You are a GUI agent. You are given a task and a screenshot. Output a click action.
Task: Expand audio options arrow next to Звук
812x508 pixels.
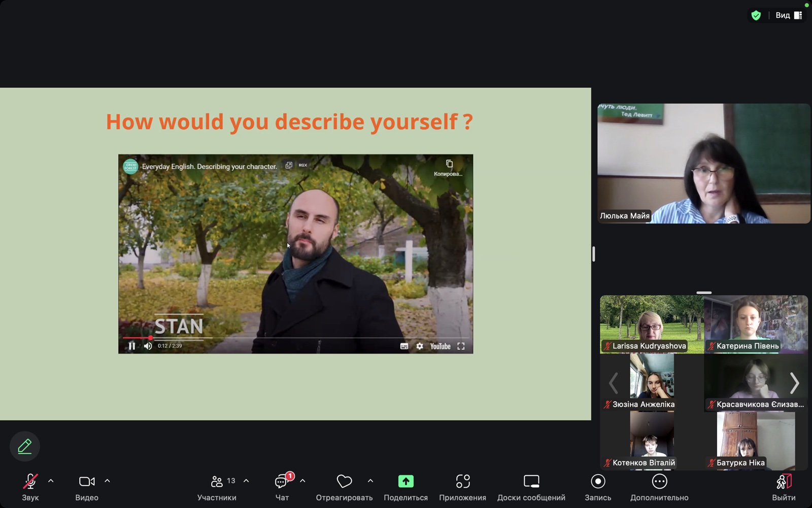pos(51,481)
